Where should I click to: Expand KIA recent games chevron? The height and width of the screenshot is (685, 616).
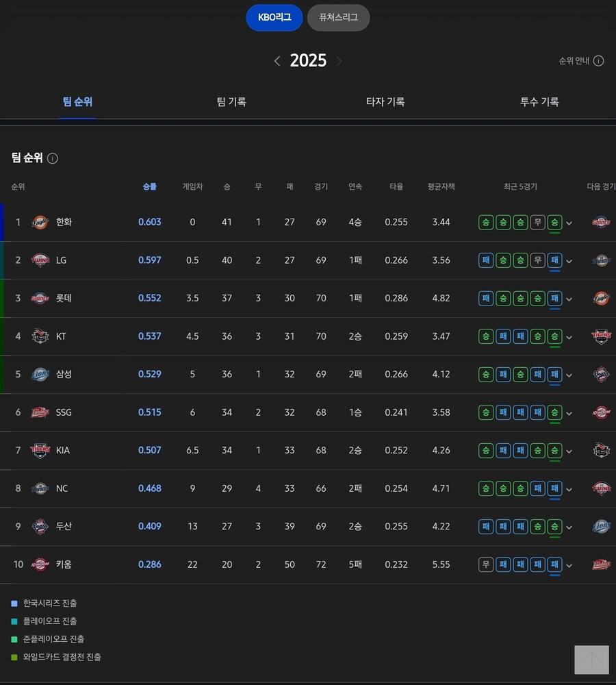click(x=569, y=451)
